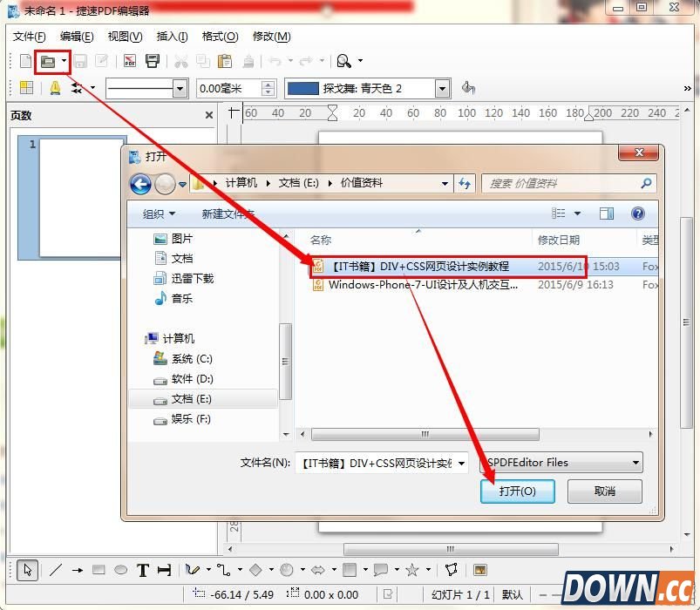Toggle the preview pane in Open dialog
The image size is (700, 610).
[607, 213]
